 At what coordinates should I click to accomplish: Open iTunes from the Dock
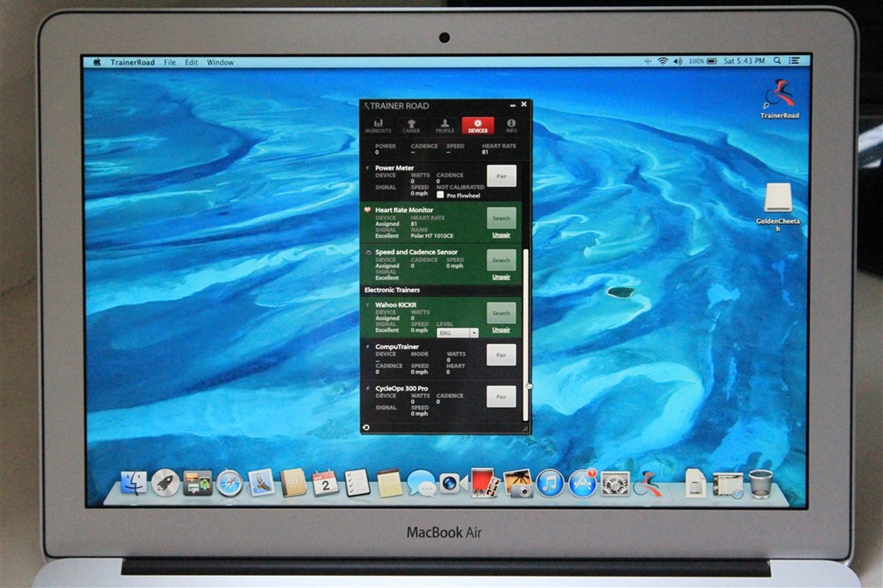pyautogui.click(x=550, y=483)
